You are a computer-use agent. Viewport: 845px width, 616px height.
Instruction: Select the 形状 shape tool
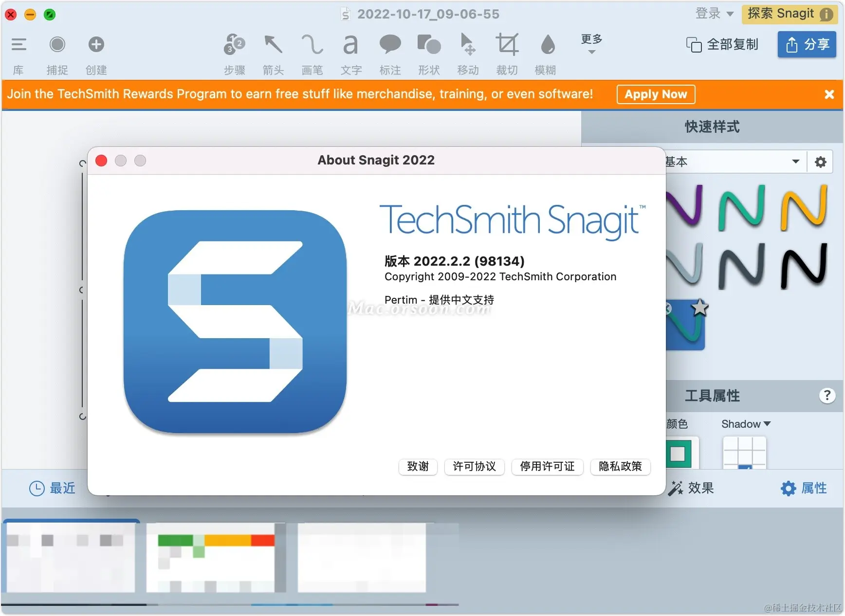(x=429, y=45)
